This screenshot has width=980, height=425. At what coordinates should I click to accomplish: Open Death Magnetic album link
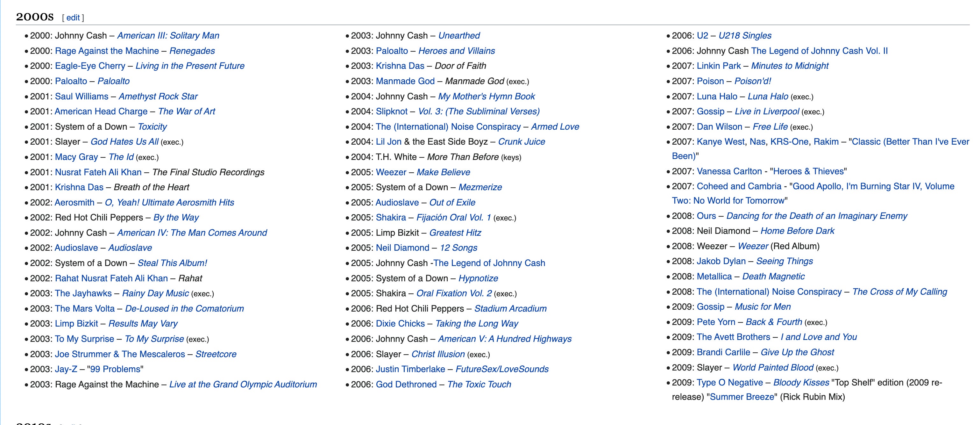pos(773,277)
